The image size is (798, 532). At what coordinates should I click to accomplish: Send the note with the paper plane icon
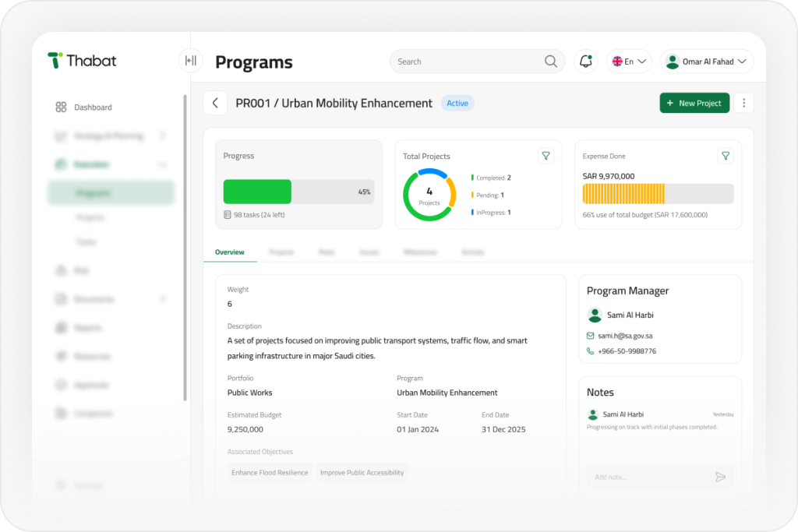pos(720,477)
